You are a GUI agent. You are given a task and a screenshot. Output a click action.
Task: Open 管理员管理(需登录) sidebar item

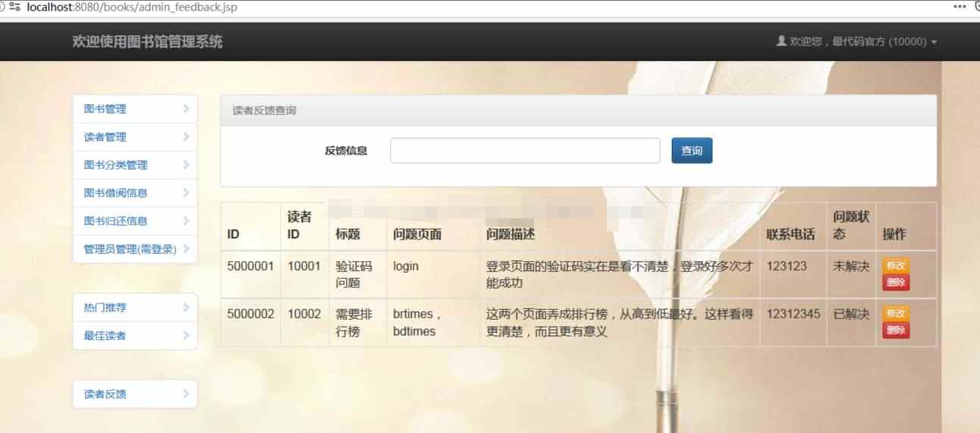click(x=135, y=249)
